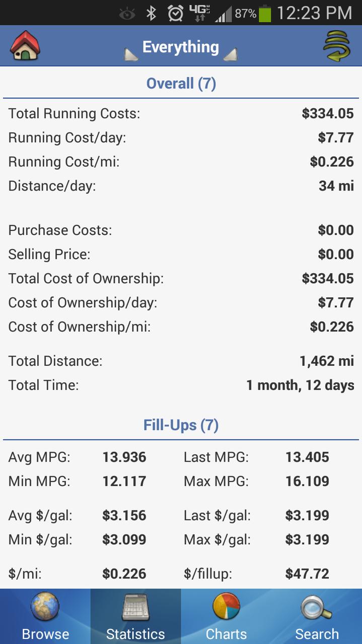Tap the right triangle beside Everything

pyautogui.click(x=230, y=54)
